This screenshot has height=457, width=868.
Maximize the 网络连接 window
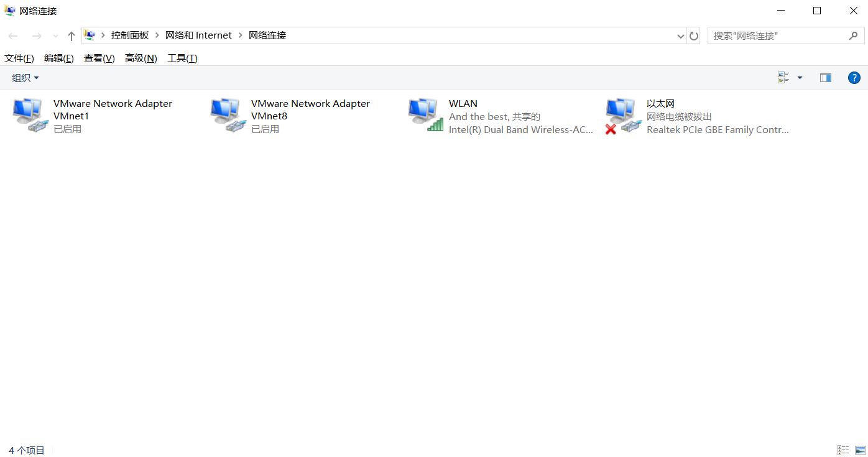tap(817, 11)
